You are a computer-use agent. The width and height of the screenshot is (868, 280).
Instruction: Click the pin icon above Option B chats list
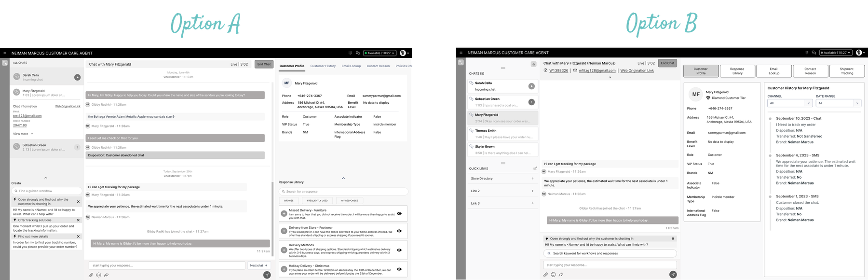click(x=533, y=64)
